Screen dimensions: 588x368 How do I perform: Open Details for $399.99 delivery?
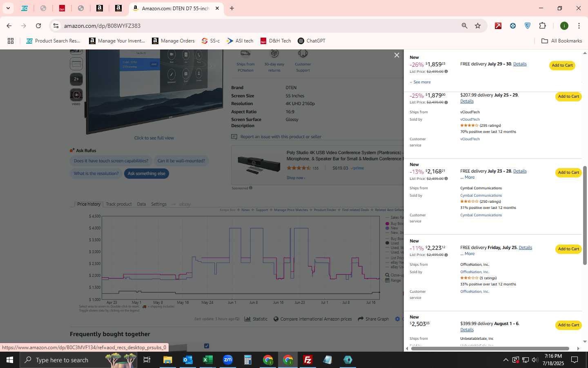467,330
